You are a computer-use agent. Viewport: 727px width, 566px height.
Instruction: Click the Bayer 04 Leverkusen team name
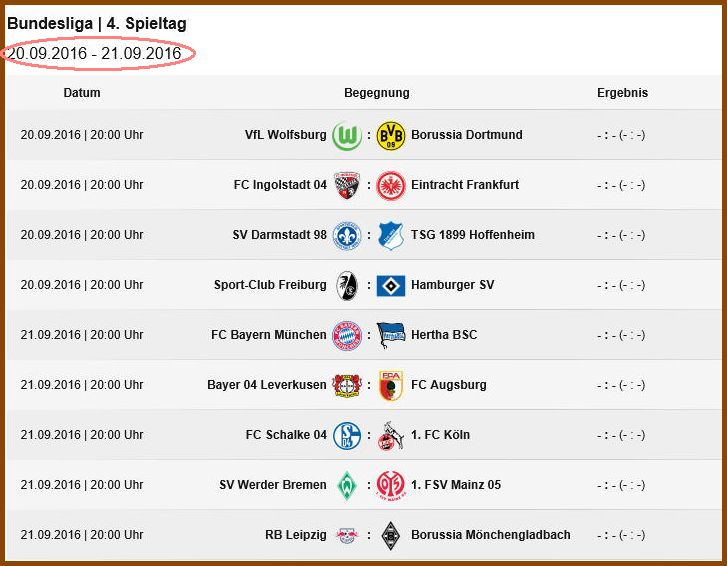(x=267, y=385)
